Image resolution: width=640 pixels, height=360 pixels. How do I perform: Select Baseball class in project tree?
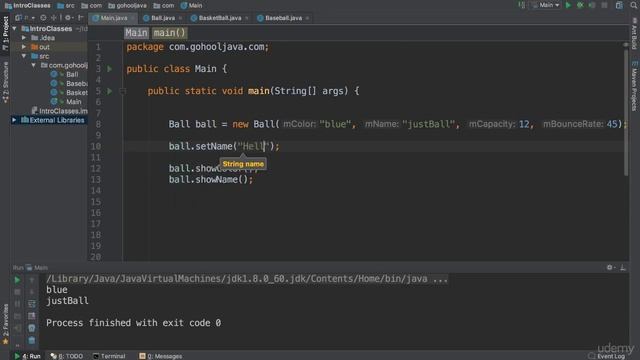(x=76, y=83)
